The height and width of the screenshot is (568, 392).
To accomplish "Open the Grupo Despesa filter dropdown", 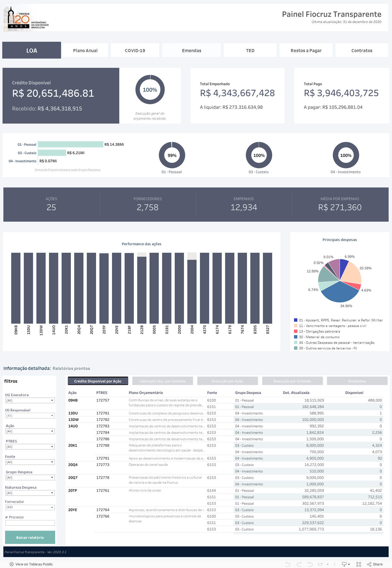I will tap(30, 477).
